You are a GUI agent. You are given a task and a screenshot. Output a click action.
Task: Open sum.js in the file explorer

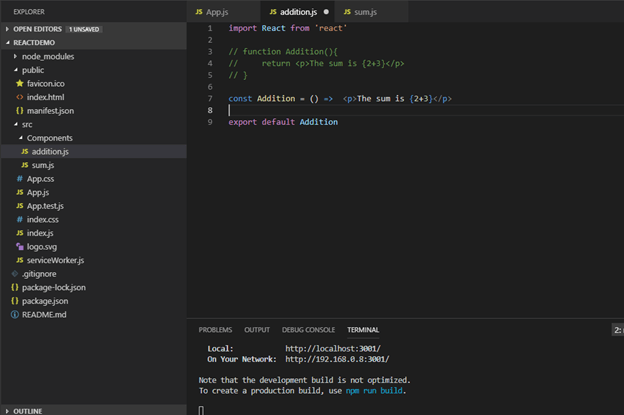coord(42,165)
